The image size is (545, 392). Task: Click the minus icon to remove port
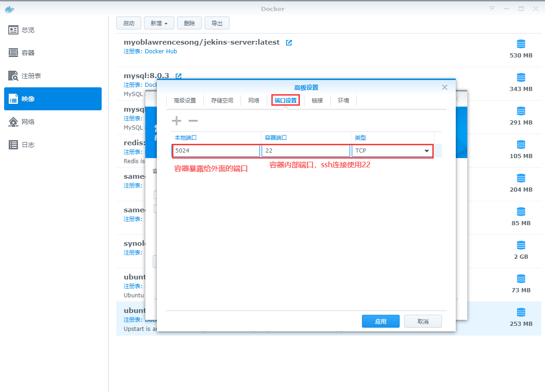pos(193,121)
